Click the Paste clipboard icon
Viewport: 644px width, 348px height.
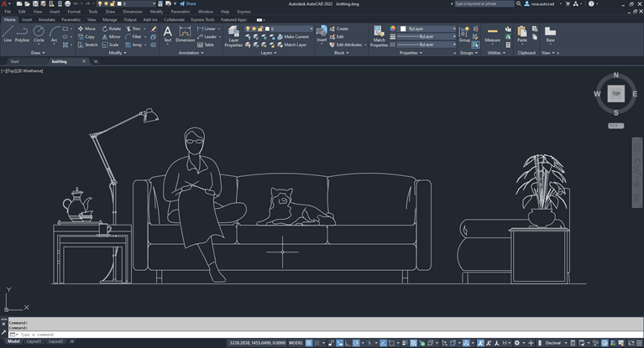coord(522,34)
